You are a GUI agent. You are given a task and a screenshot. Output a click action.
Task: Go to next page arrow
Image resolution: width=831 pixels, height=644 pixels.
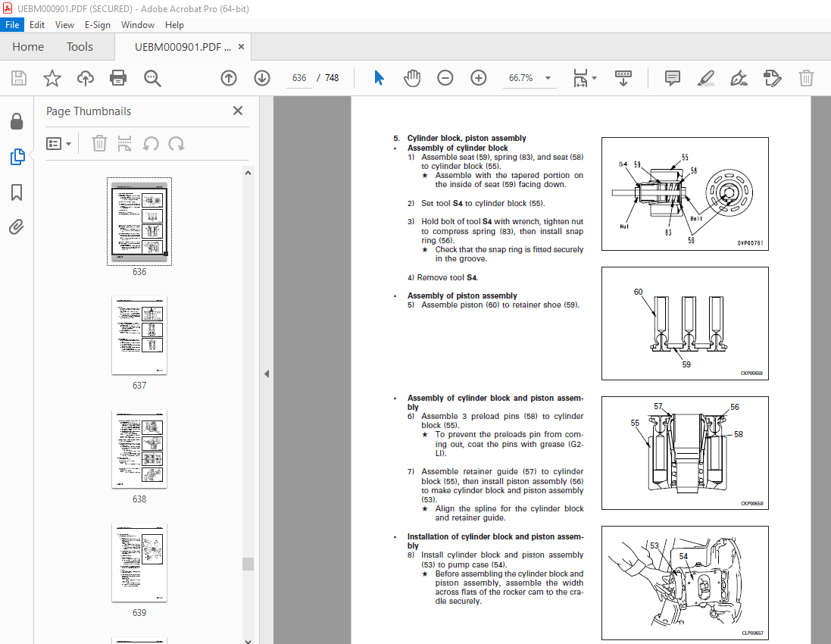pyautogui.click(x=262, y=79)
